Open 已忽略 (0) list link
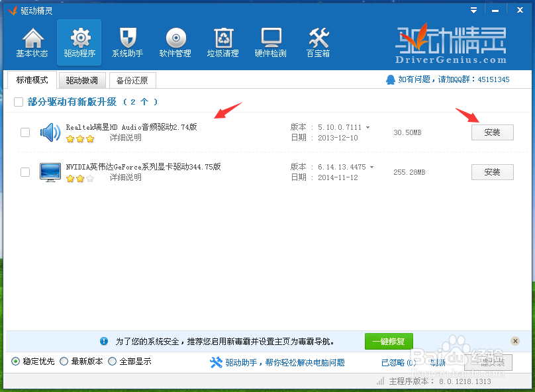Image resolution: width=535 pixels, height=392 pixels. pos(399,363)
